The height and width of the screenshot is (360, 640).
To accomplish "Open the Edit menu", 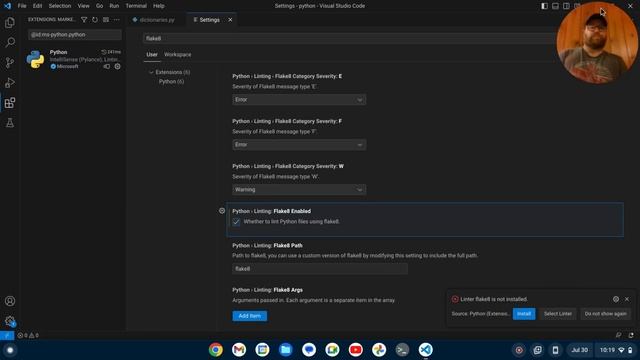I will [x=37, y=6].
